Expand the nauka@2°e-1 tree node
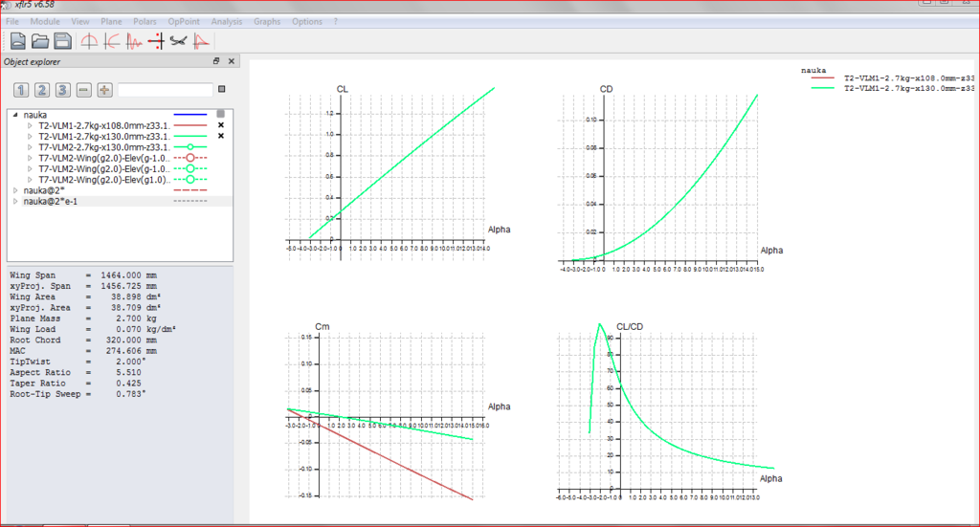Screen dimensions: 980x527 (x=14, y=201)
